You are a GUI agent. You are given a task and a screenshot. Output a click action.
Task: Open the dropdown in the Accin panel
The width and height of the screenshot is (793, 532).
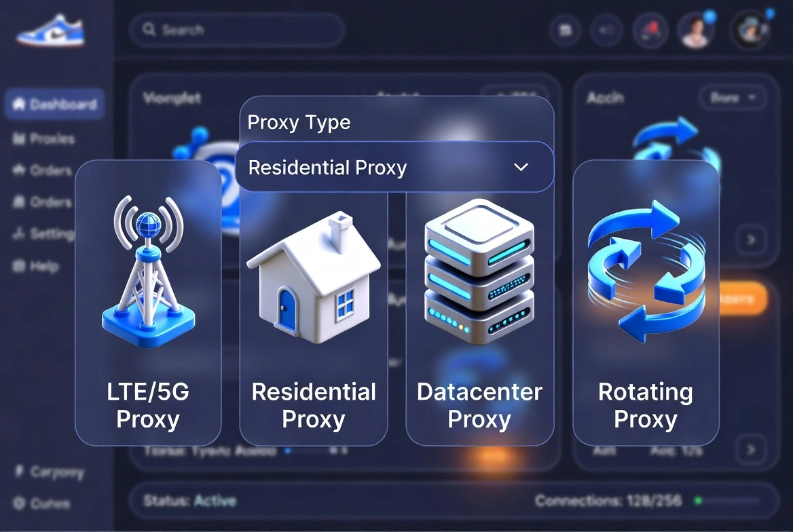point(733,97)
